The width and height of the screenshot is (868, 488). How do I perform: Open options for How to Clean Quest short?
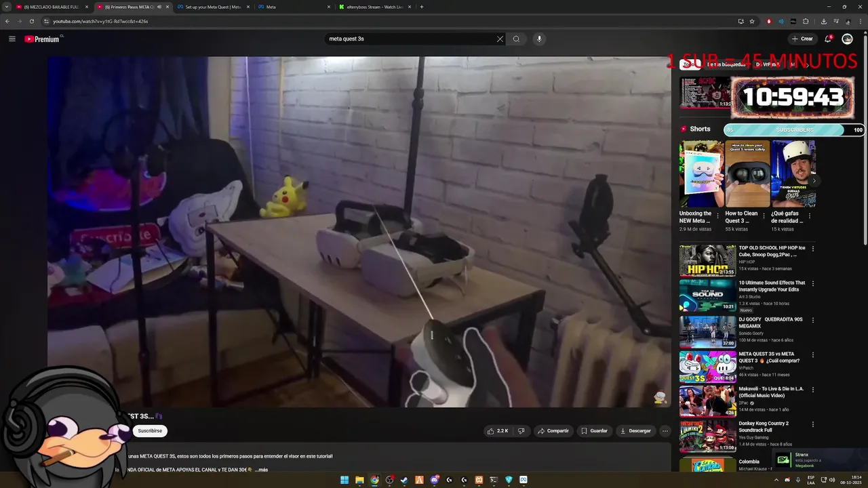(764, 216)
